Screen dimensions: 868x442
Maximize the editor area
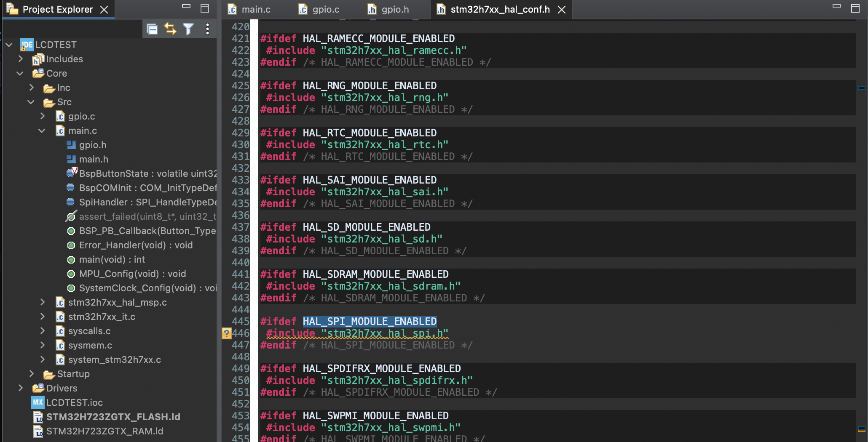point(855,8)
